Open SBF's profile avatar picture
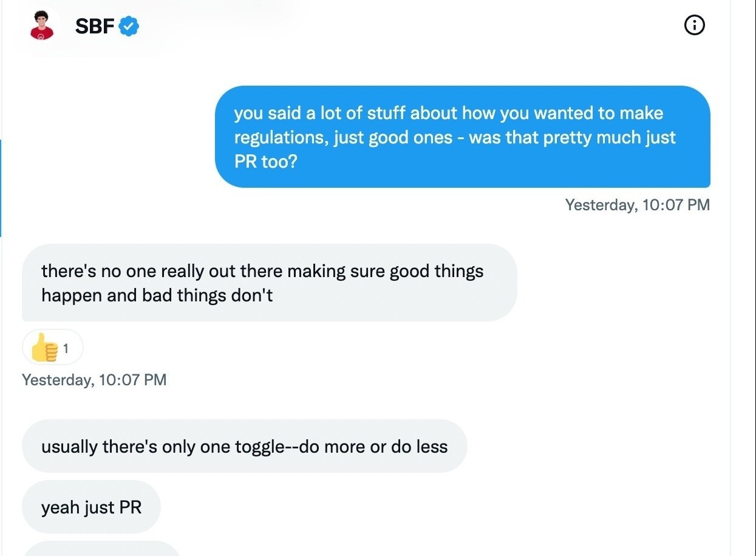 tap(43, 26)
